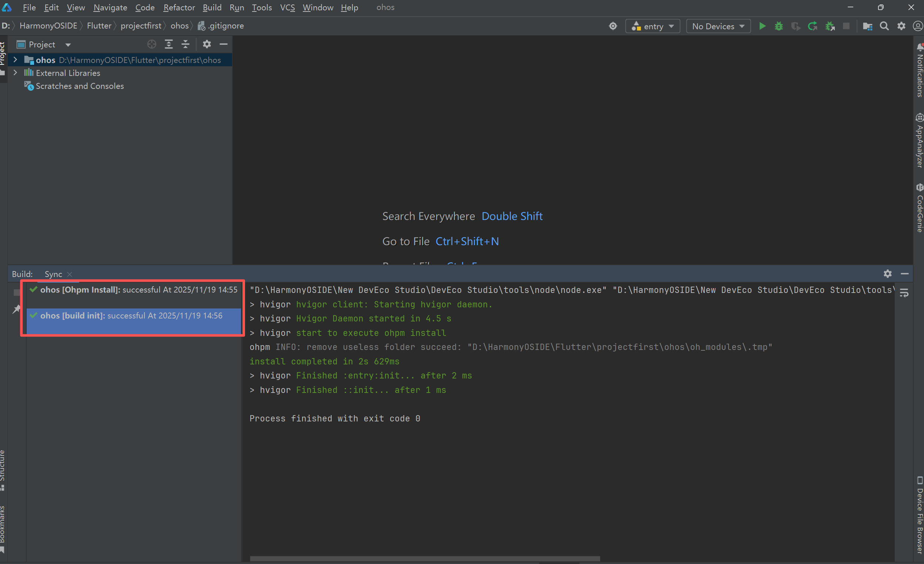The height and width of the screenshot is (564, 924).
Task: Click the green Debug bug icon
Action: (x=779, y=26)
